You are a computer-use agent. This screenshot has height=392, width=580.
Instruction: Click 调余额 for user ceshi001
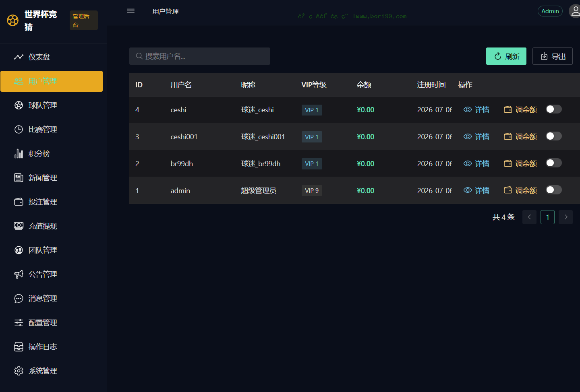[x=520, y=137]
